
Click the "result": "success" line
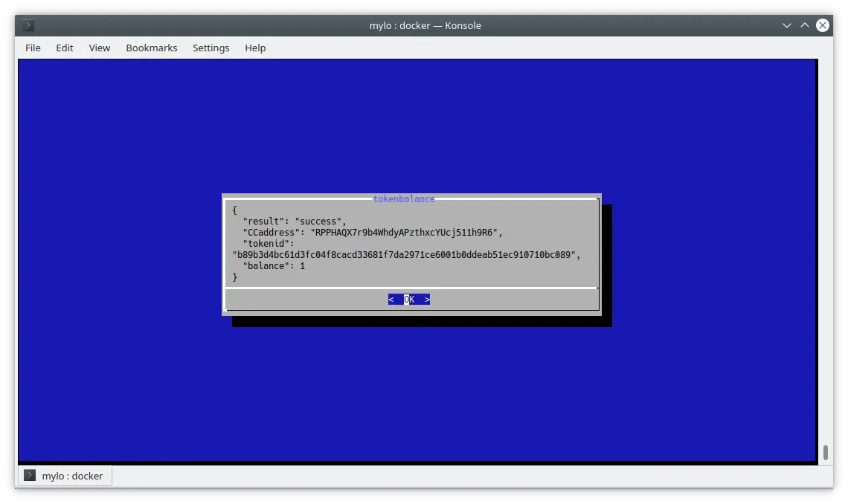(x=295, y=222)
